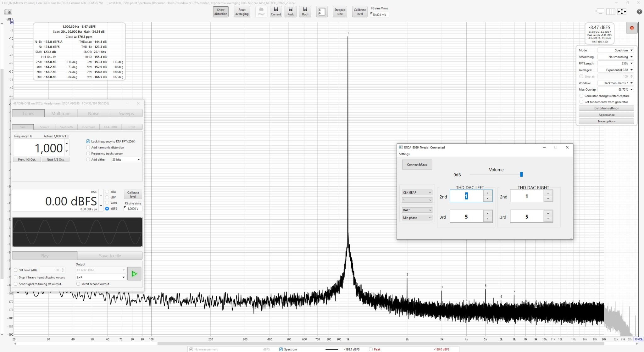
Task: Check Generator changes restart capture
Action: [x=581, y=96]
